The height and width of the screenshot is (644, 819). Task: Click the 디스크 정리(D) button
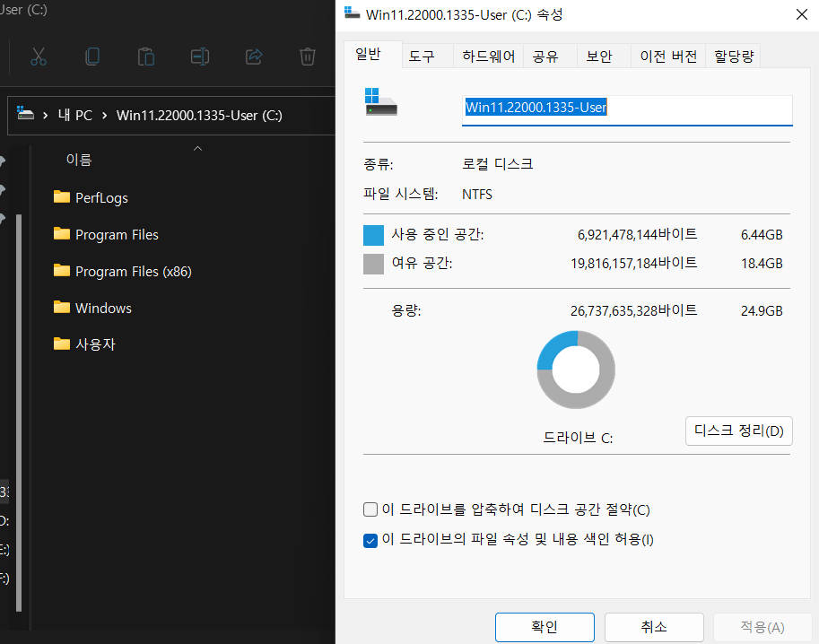click(738, 431)
